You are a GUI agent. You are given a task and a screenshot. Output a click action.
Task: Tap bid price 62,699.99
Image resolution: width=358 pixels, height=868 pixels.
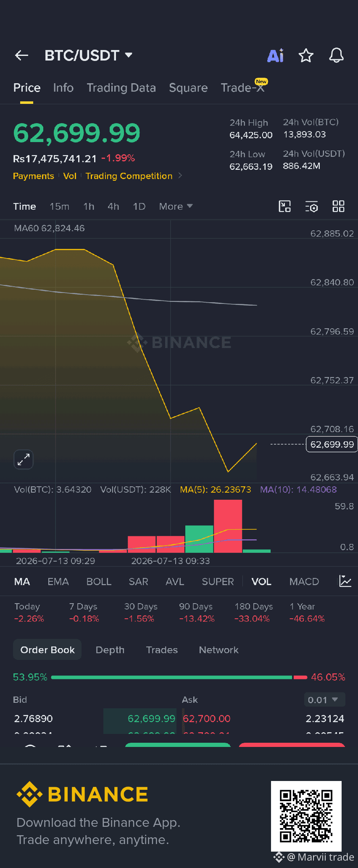(x=151, y=719)
